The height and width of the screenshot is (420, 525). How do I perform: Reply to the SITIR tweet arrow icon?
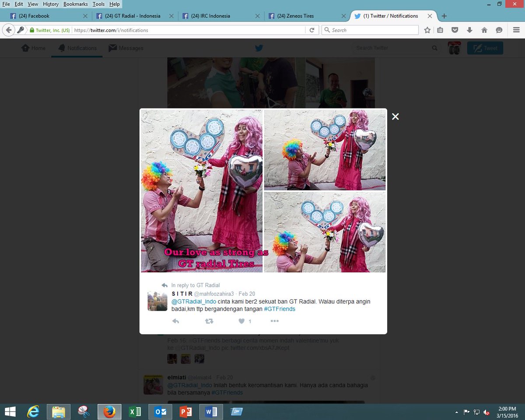coord(175,321)
